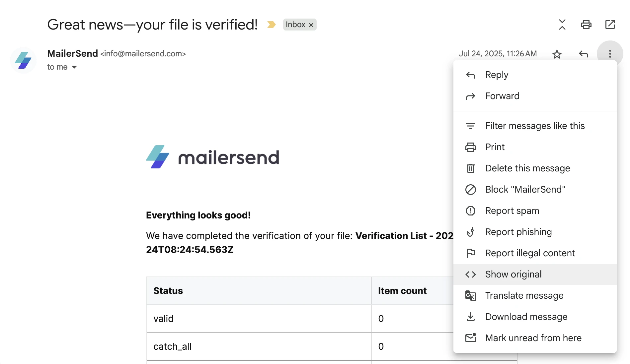
Task: Choose Forward in the context menu
Action: [502, 96]
